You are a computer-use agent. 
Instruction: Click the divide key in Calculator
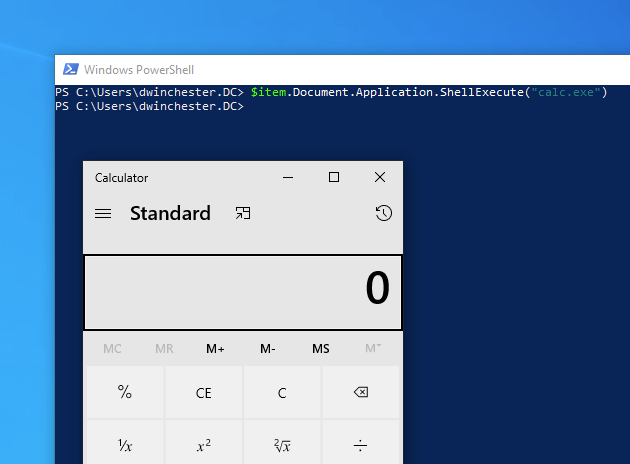pos(361,442)
